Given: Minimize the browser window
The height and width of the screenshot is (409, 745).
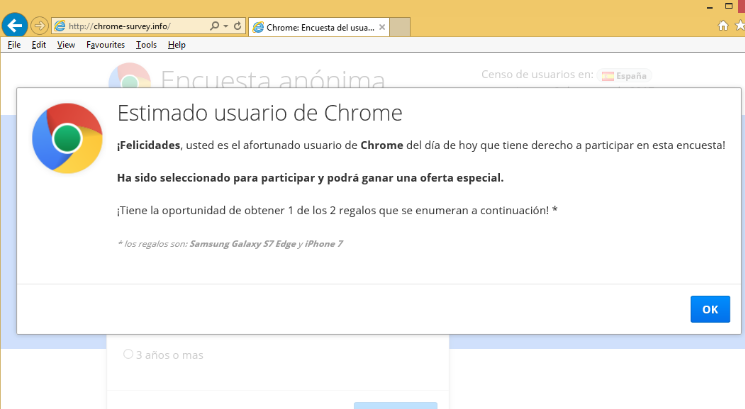Looking at the screenshot, I should 710,7.
